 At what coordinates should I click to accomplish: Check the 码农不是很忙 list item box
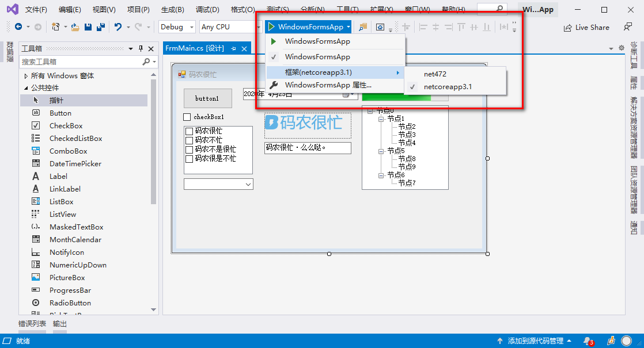190,149
